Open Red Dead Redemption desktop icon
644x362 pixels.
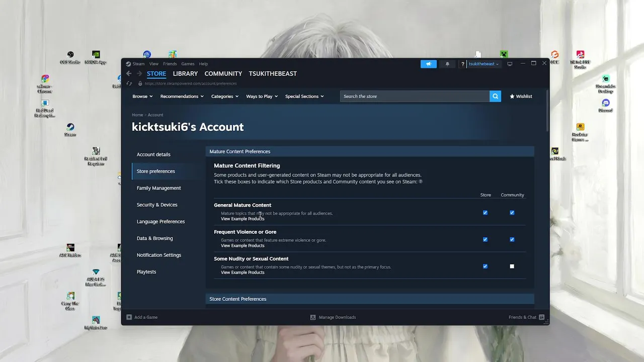click(x=45, y=108)
